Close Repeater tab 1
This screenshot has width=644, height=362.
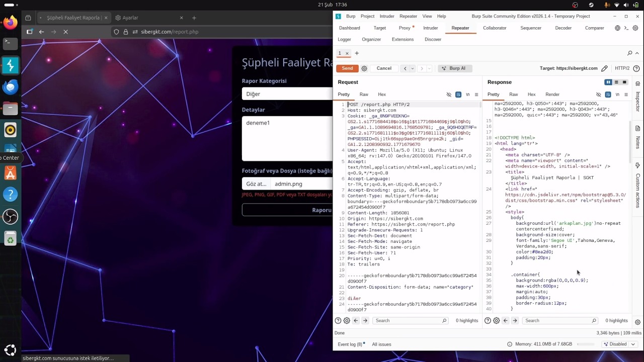[347, 53]
